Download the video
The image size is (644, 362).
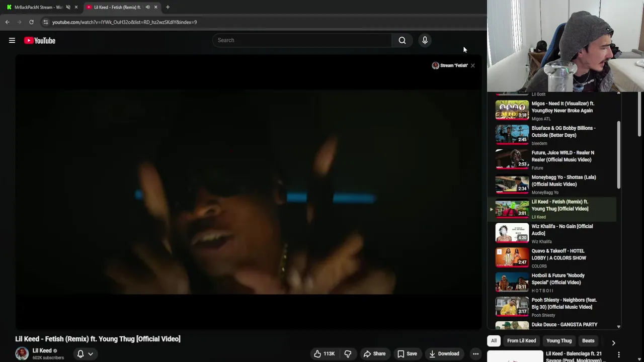443,354
